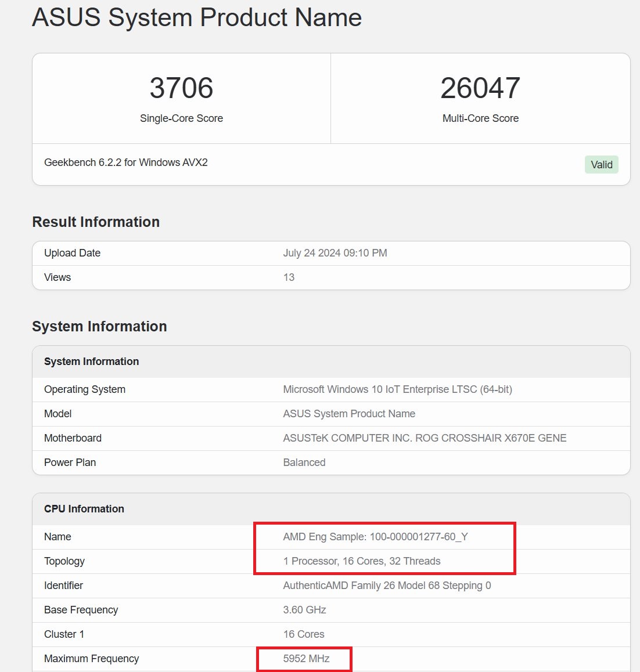Click the 'Model' row label
640x672 pixels.
(57, 414)
